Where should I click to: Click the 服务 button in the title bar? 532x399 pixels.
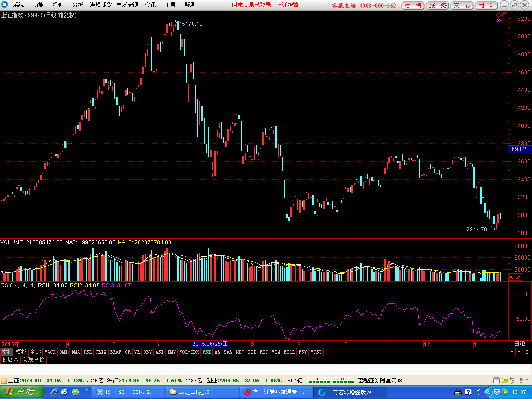[x=438, y=5]
